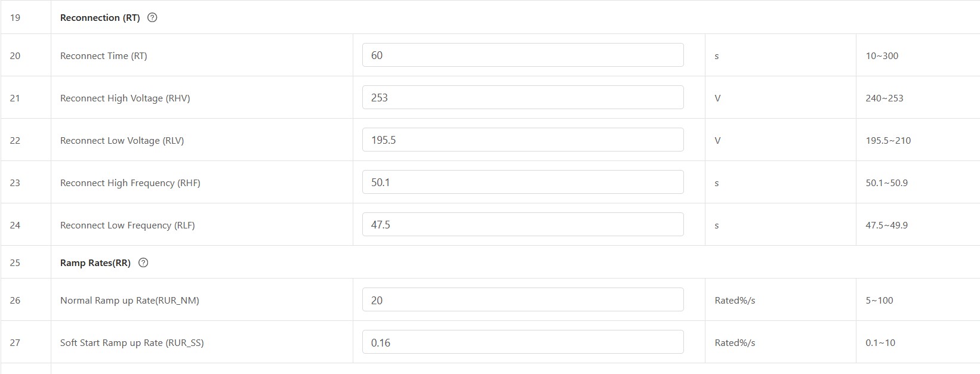Image resolution: width=980 pixels, height=374 pixels.
Task: Select the Reconnect Low Voltage field 195.5
Action: coord(522,140)
